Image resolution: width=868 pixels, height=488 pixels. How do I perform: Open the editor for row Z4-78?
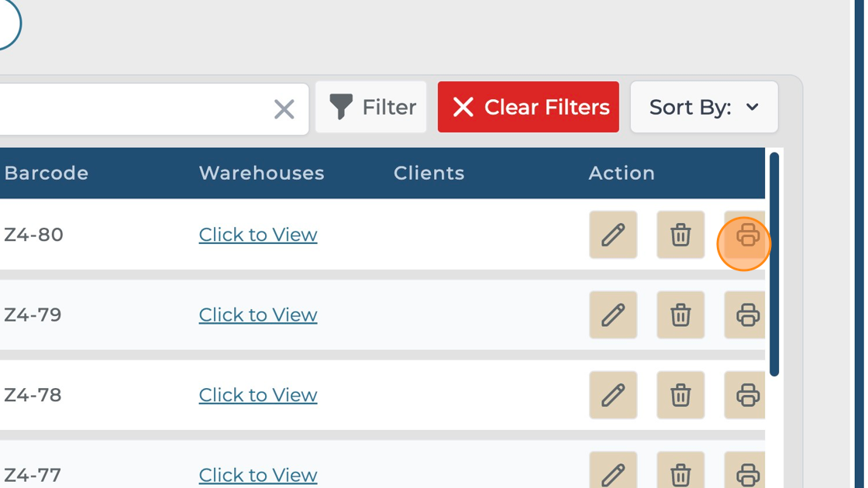click(613, 395)
